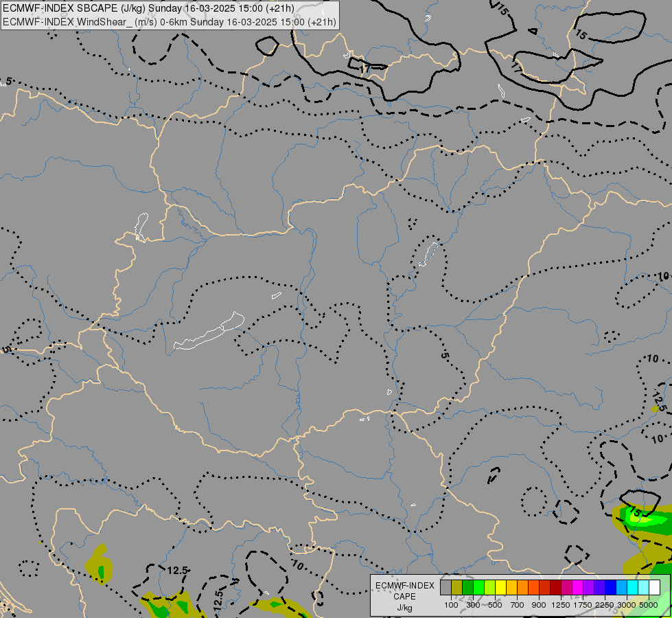Pick the sky blue swatch left of the 3000 tick

tap(622, 588)
